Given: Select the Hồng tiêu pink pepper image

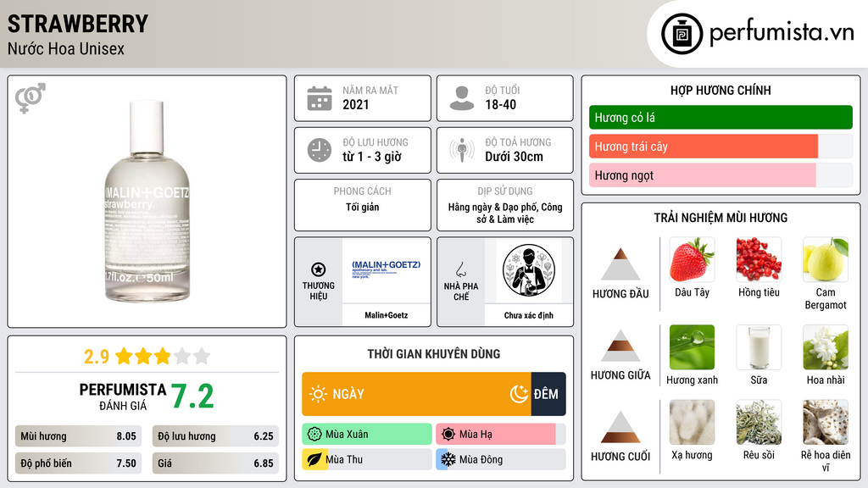Looking at the screenshot, I should pyautogui.click(x=759, y=259).
